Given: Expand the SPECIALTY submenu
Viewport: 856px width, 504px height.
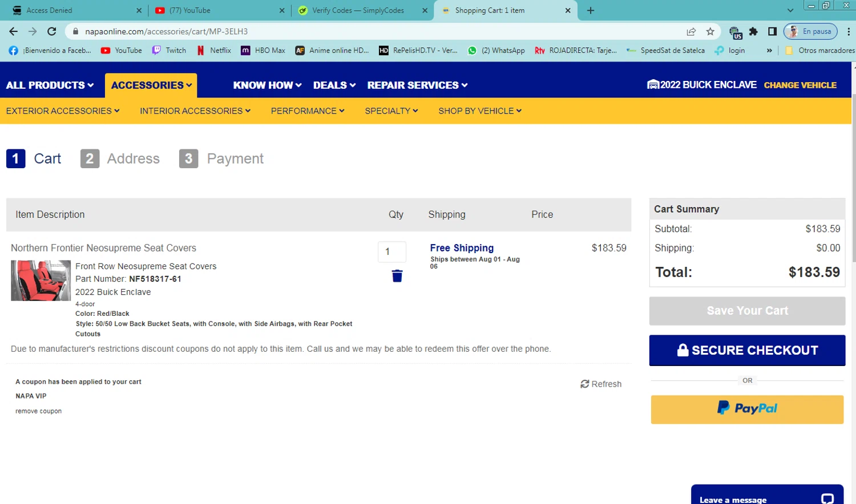Looking at the screenshot, I should 391,111.
